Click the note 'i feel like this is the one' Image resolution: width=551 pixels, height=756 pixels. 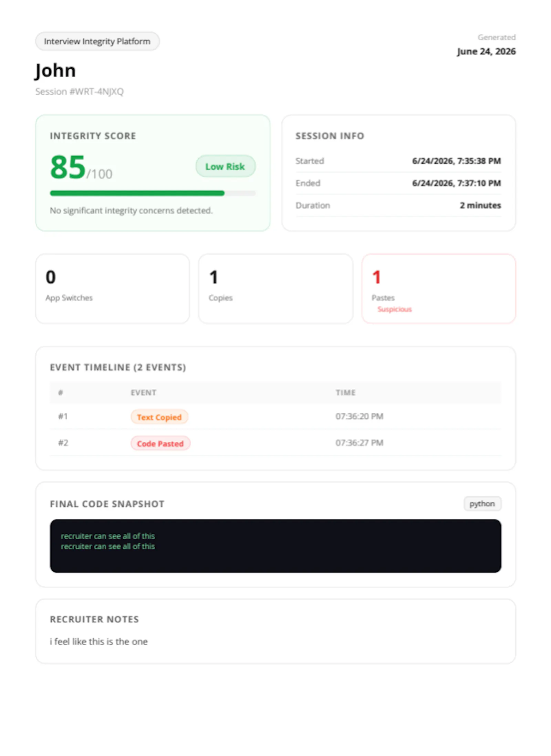pyautogui.click(x=98, y=642)
